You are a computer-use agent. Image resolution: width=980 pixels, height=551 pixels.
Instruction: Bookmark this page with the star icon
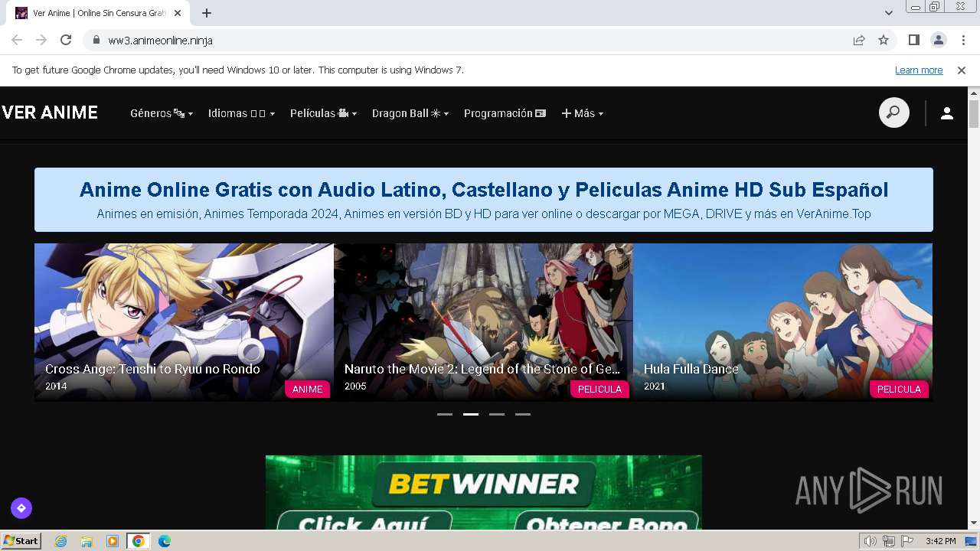(884, 40)
